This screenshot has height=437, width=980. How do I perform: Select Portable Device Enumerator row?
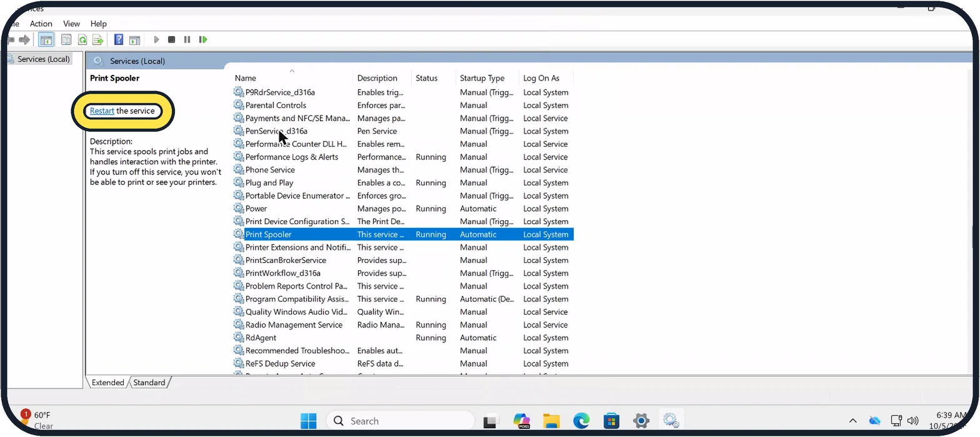tap(403, 195)
